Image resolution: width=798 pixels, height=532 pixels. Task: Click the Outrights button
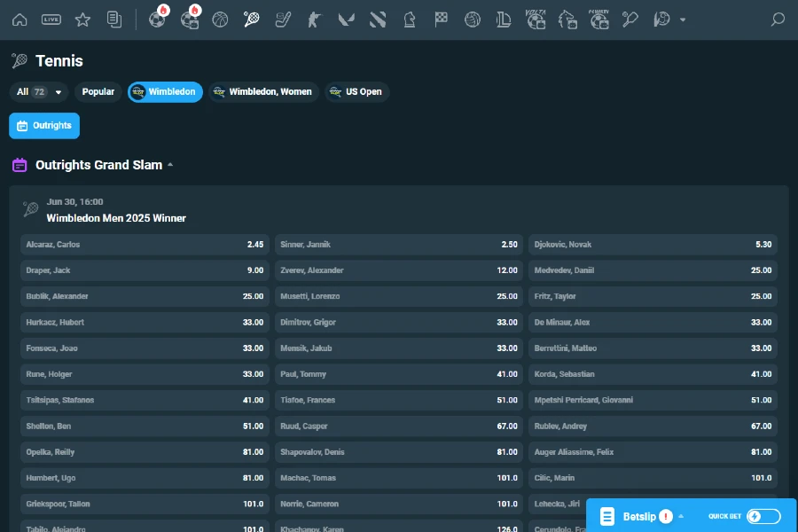(x=44, y=126)
